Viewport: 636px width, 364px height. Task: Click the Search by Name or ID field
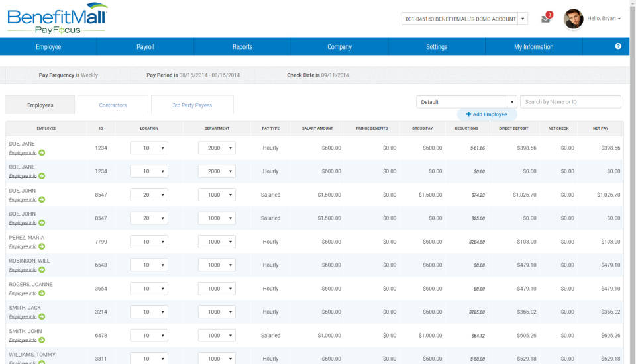(x=570, y=102)
